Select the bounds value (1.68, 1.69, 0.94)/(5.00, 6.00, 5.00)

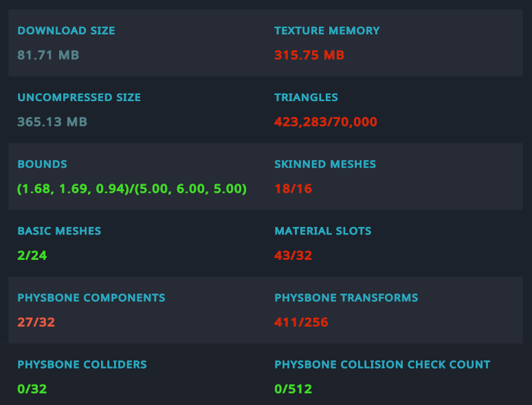pos(132,189)
